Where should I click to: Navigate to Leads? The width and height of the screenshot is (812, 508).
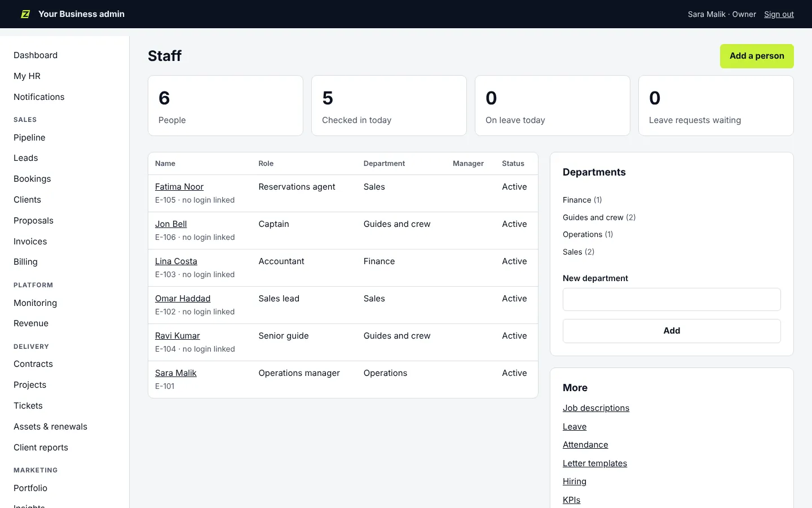tap(26, 158)
